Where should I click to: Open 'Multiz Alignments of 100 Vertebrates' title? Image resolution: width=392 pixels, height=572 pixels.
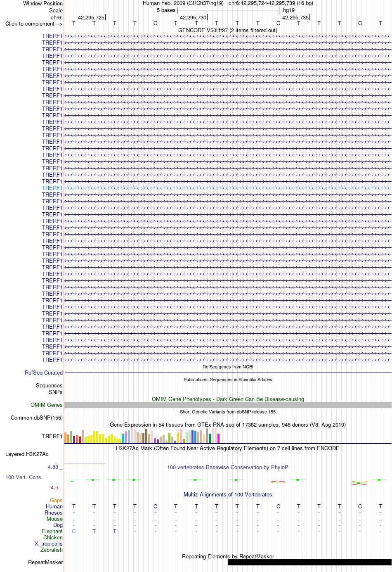(x=228, y=494)
